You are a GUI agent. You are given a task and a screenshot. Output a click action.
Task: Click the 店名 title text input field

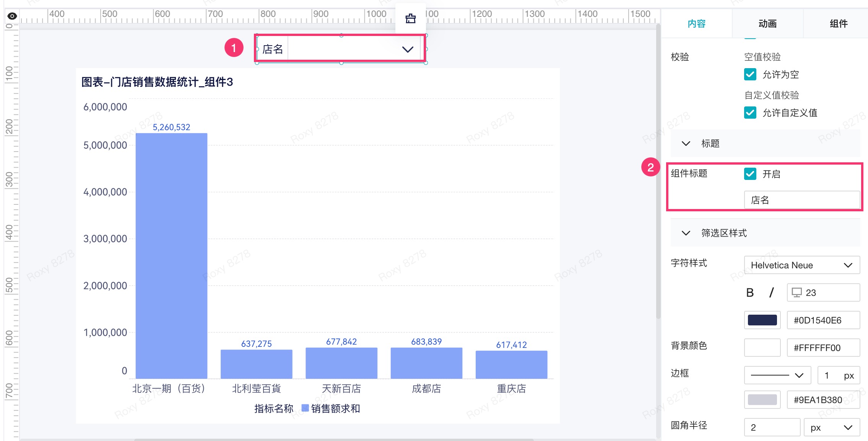[x=801, y=200]
